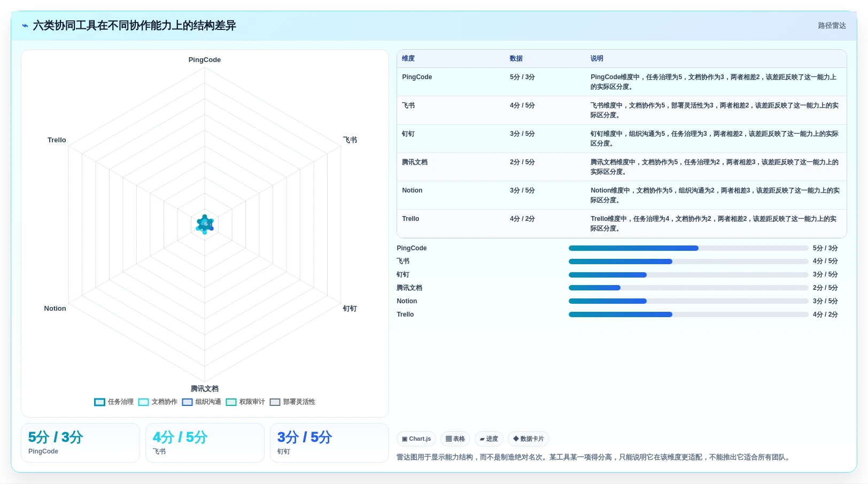
Task: Click the PingCode description text in table
Action: (715, 82)
